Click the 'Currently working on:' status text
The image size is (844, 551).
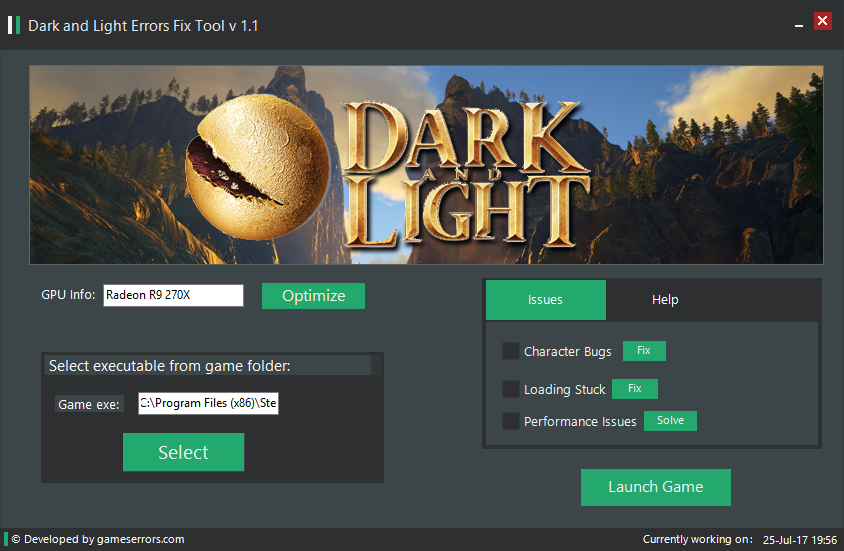(698, 539)
